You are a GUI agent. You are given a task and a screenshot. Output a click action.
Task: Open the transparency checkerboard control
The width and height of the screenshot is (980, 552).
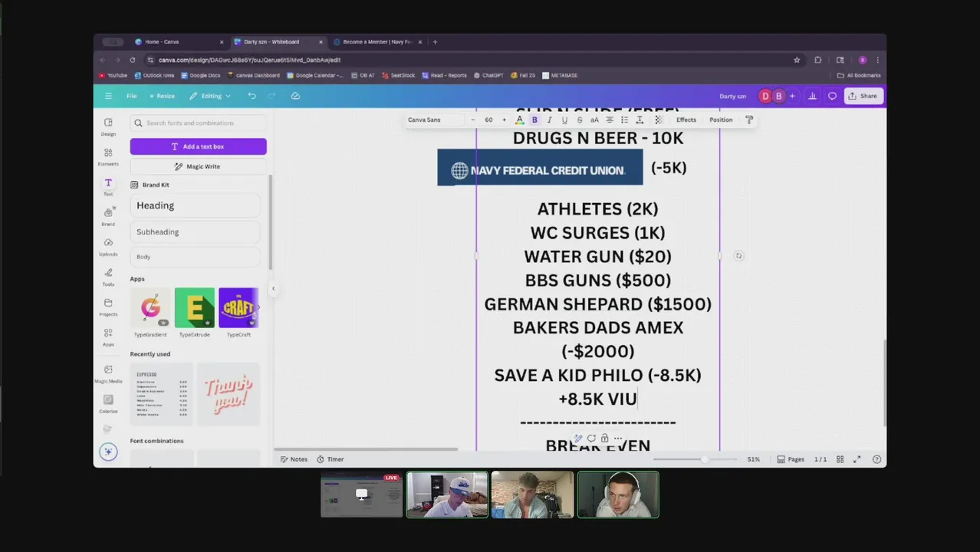pos(659,120)
